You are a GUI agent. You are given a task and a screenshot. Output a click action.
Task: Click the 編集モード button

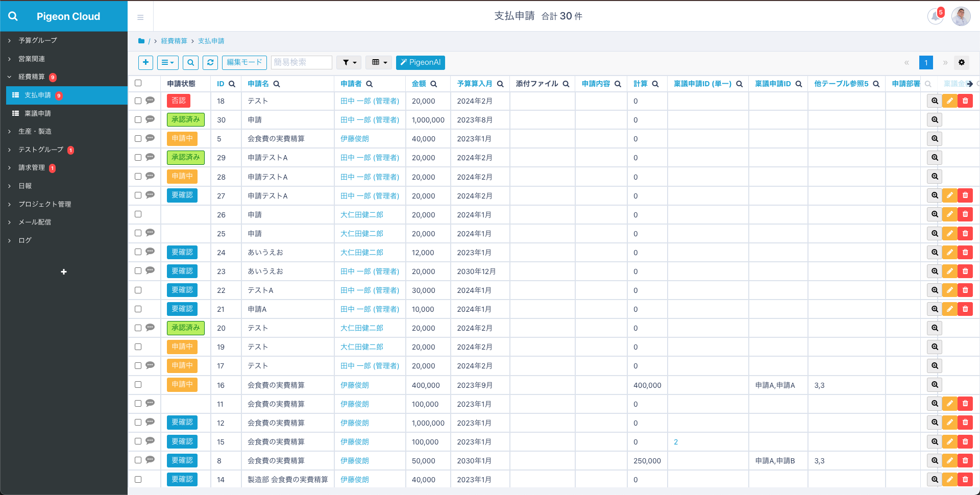point(244,62)
